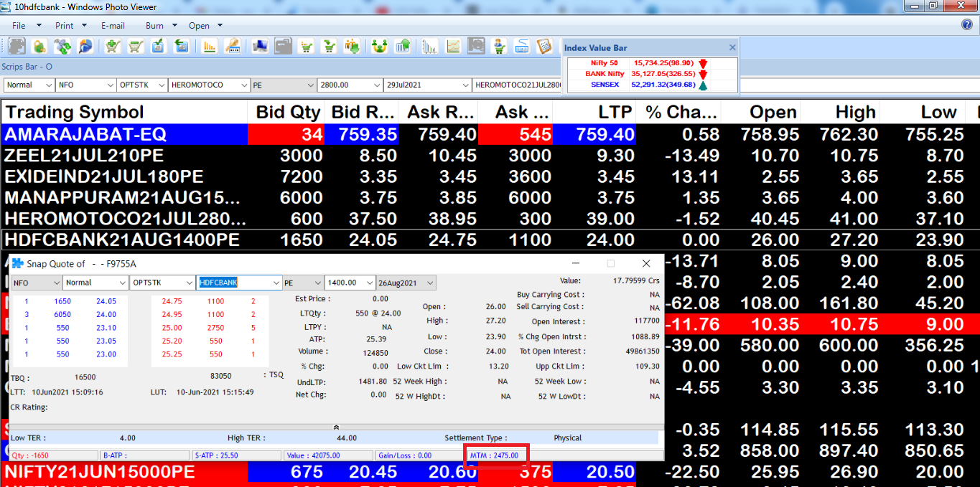Click the blue help question mark icon
The image size is (980, 487).
966,24
